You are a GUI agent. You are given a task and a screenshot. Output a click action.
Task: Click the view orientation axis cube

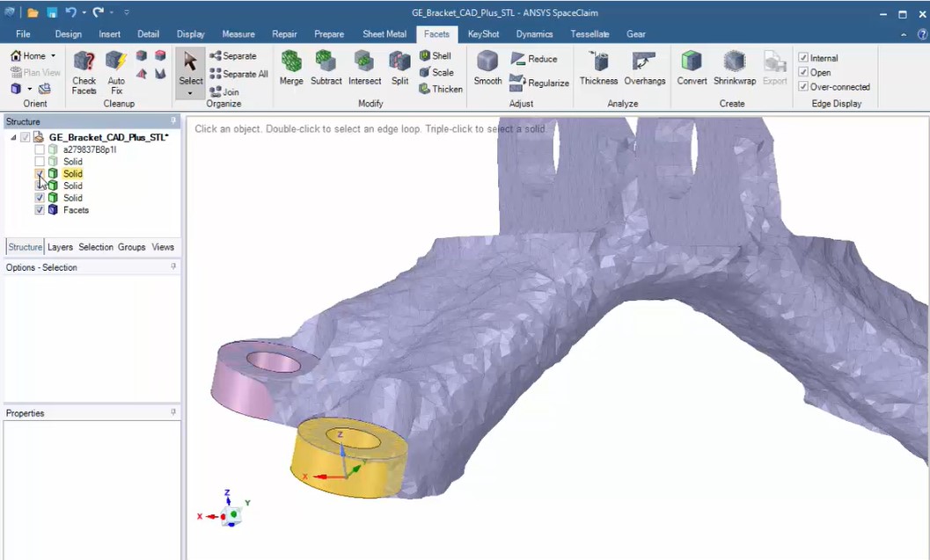(x=232, y=514)
